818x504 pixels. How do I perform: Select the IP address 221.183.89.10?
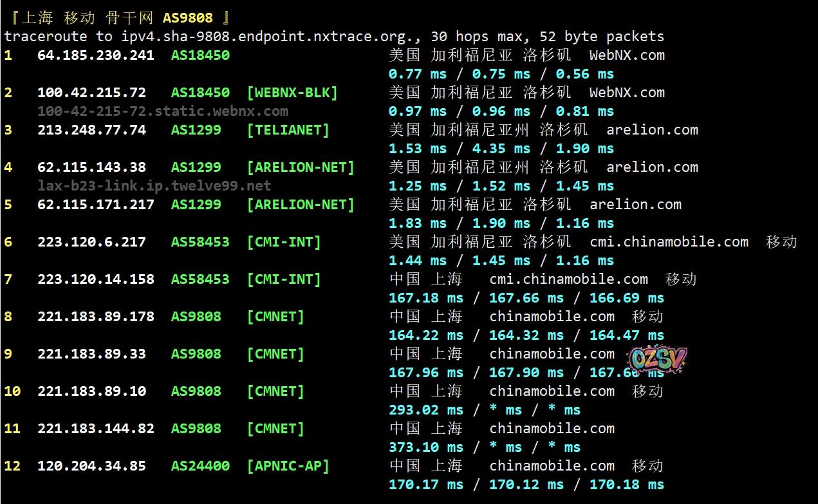(91, 391)
